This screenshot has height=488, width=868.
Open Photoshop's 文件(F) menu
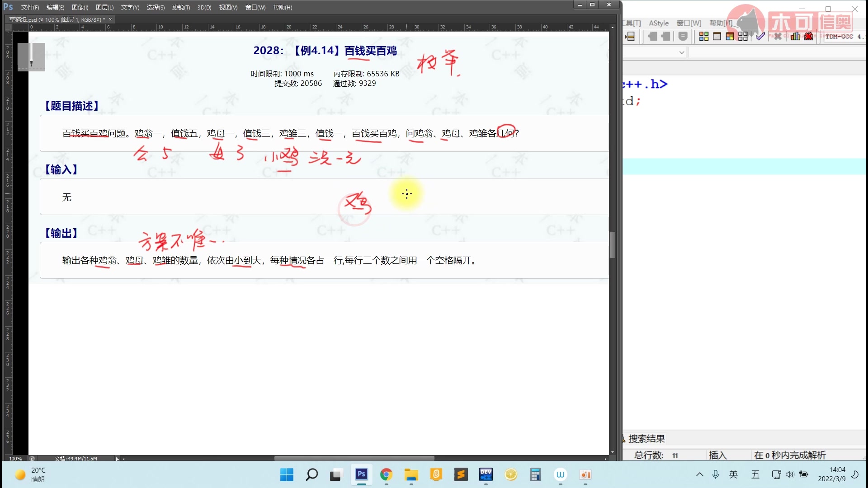click(30, 7)
